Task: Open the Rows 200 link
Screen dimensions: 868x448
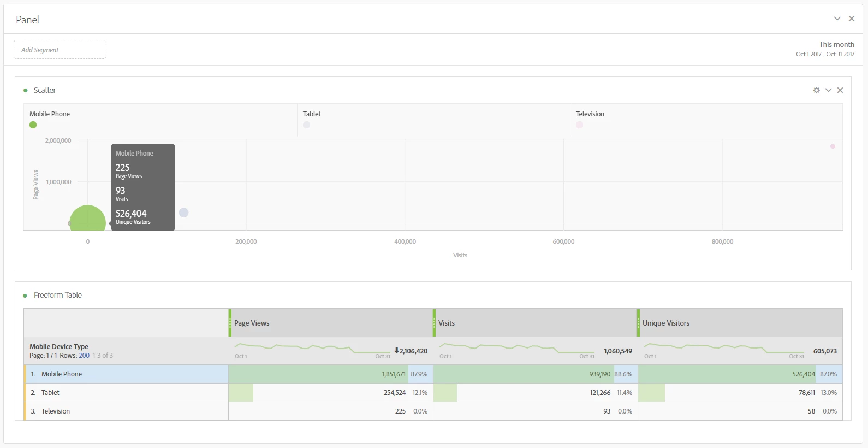Action: (84, 356)
